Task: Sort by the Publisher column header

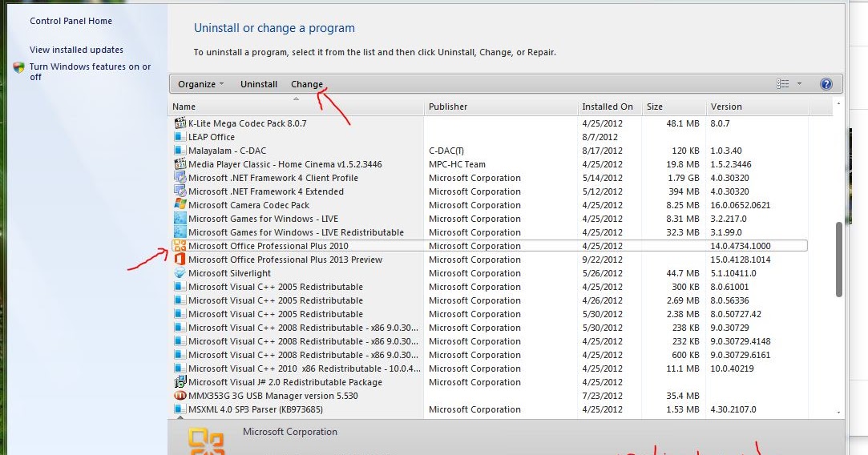Action: pyautogui.click(x=500, y=107)
